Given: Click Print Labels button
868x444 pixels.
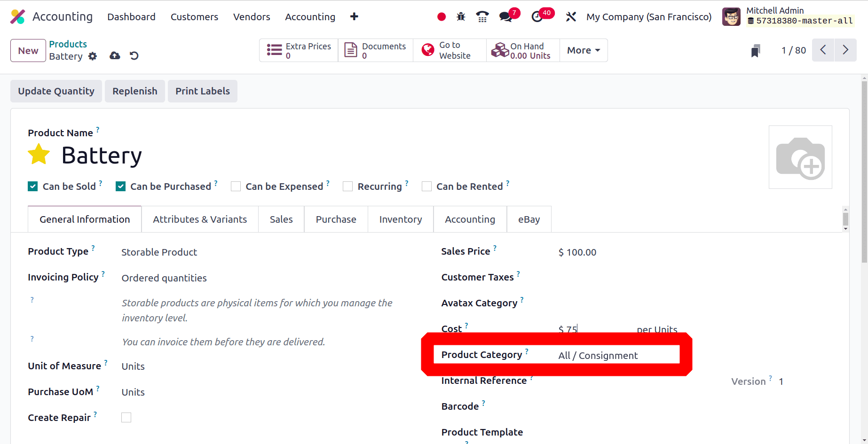Looking at the screenshot, I should [x=203, y=91].
